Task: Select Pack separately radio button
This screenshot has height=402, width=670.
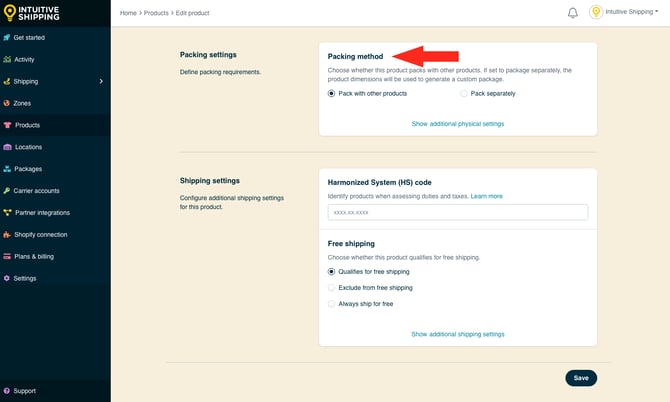Action: tap(464, 93)
